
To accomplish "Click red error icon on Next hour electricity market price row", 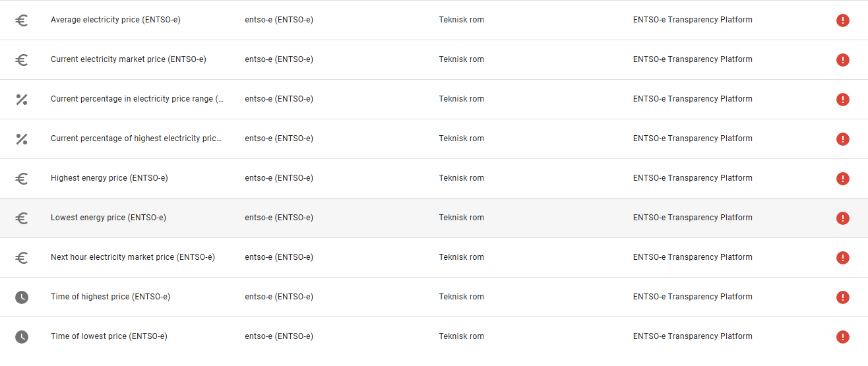I will 842,258.
